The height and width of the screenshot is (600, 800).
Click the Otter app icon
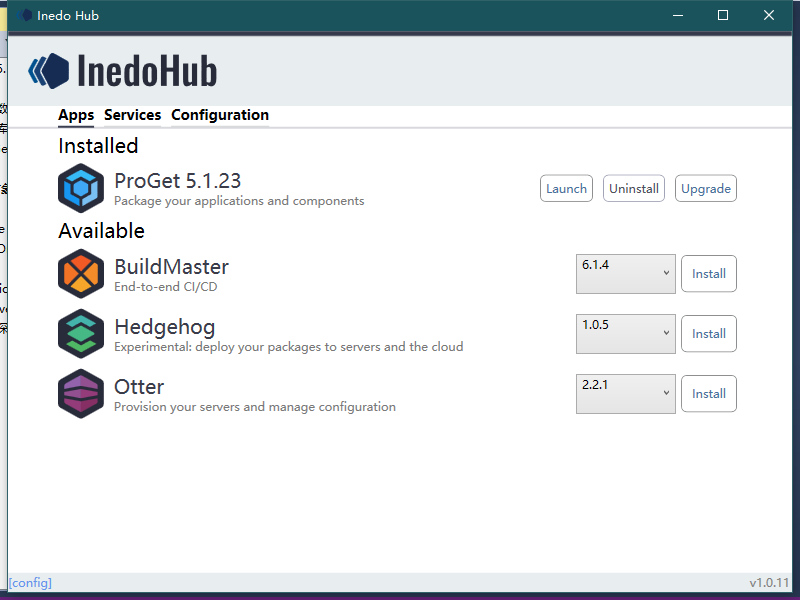pyautogui.click(x=81, y=393)
